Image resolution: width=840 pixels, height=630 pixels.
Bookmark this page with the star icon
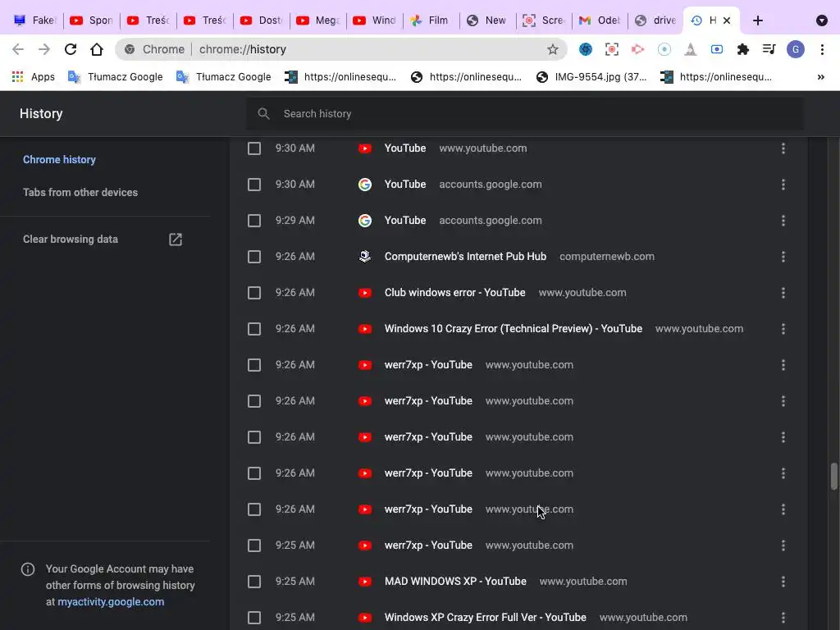552,49
